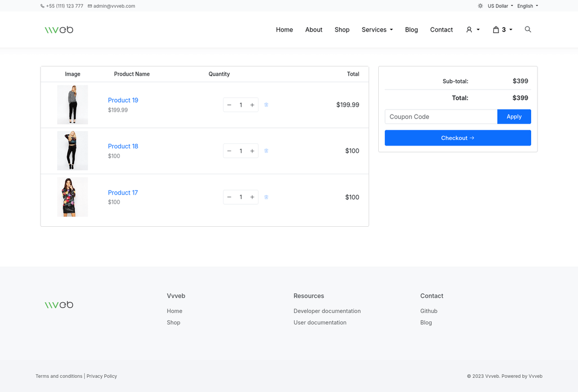Open the Product 18 link
578x392 pixels.
tap(123, 146)
